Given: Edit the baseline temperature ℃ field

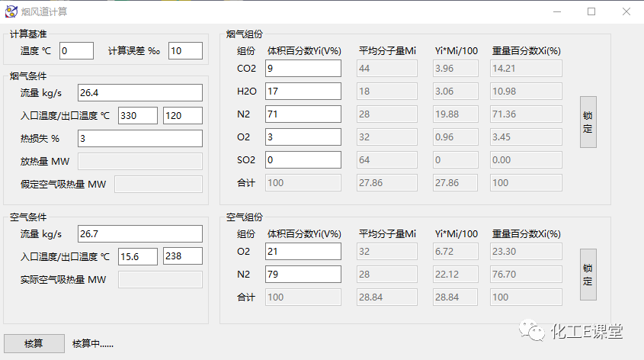Looking at the screenshot, I should point(76,50).
